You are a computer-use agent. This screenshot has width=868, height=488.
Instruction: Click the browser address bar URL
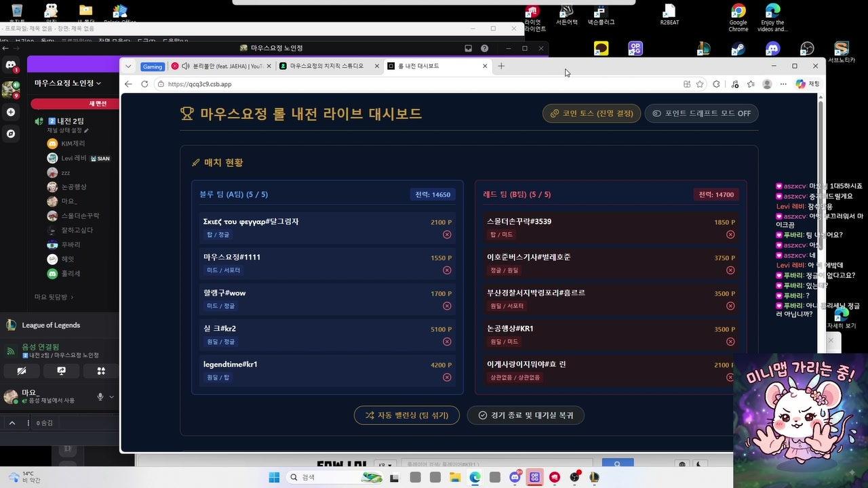pos(199,84)
